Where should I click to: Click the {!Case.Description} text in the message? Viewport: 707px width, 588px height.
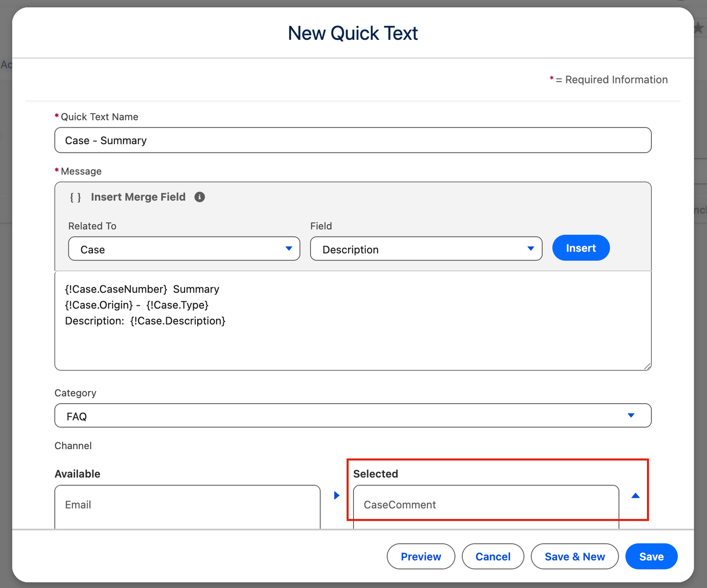pyautogui.click(x=178, y=321)
